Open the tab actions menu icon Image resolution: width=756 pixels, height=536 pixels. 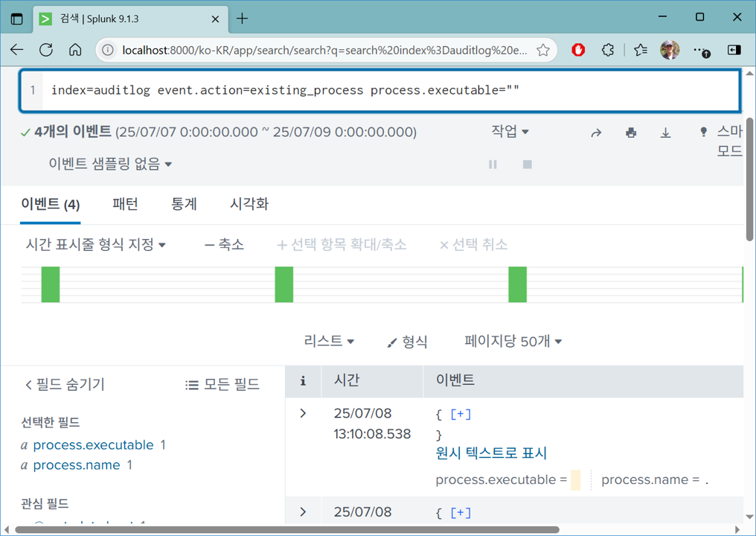point(17,19)
